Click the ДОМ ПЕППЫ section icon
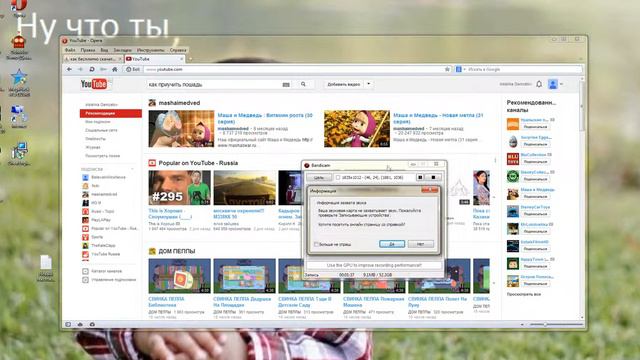 pos(152,251)
